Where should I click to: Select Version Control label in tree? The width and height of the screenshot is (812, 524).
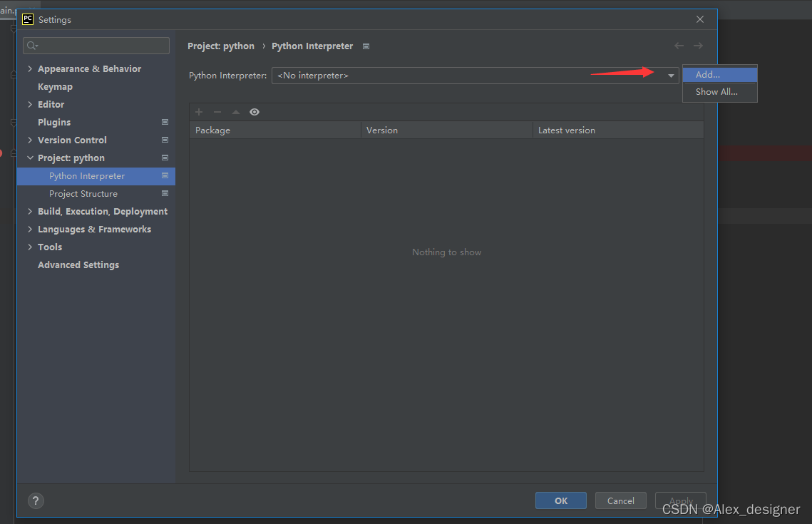pos(72,140)
